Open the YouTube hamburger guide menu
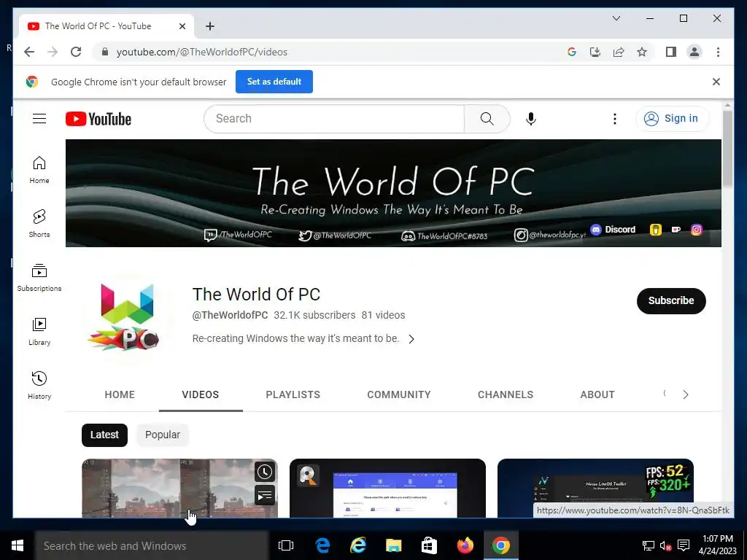 (x=39, y=119)
